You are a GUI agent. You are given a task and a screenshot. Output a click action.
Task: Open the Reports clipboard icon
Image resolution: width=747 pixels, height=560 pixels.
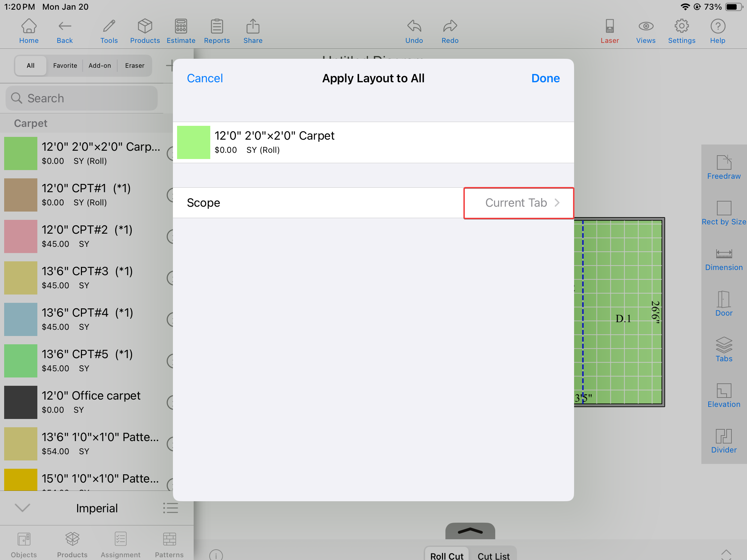217,31
